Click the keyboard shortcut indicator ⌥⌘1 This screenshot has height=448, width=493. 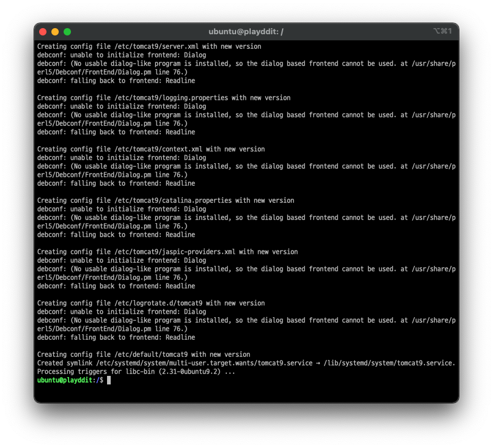click(x=442, y=31)
